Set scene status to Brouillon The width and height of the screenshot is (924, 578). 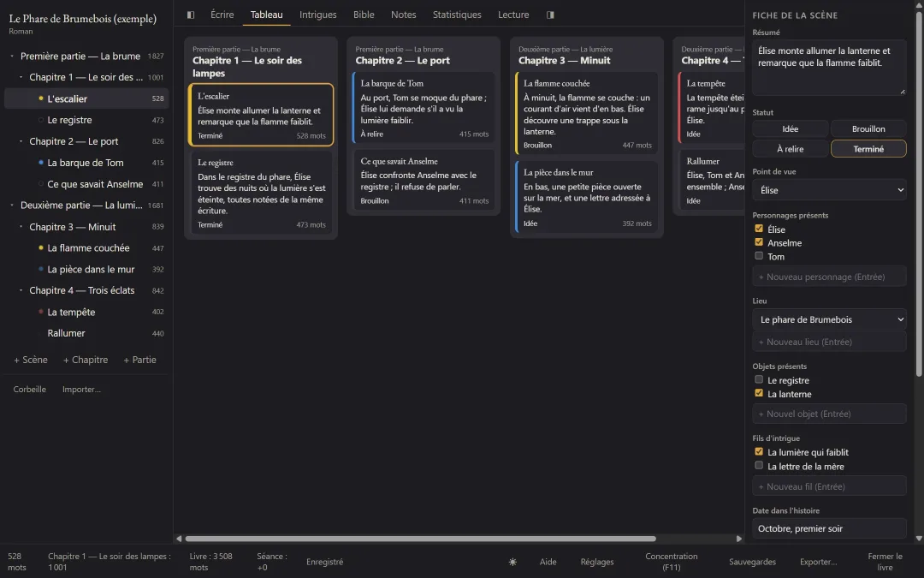(x=868, y=128)
